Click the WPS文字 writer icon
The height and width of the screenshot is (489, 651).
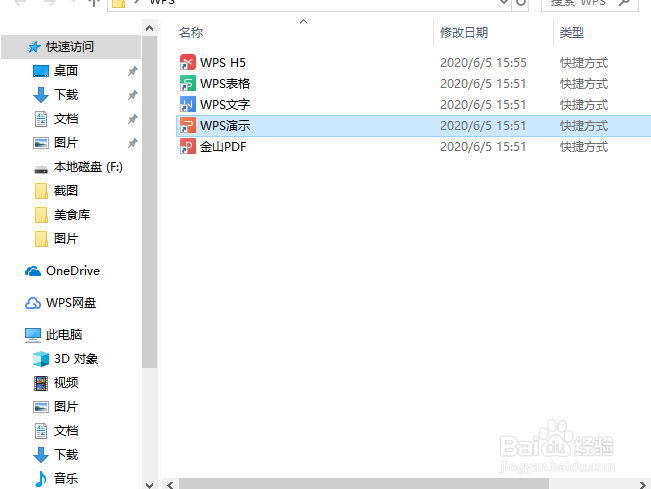(188, 105)
